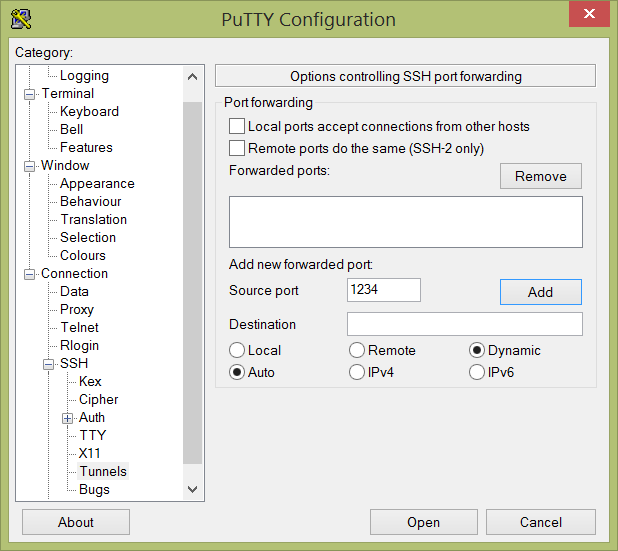Screen dimensions: 618x551
Task: Choose the IPv6 radio option
Action: coord(477,372)
